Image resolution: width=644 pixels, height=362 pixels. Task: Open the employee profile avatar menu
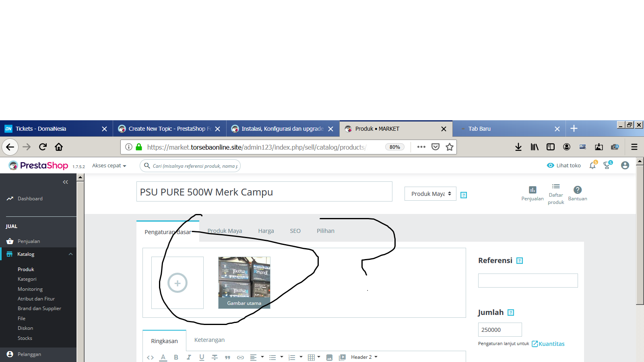tap(625, 165)
